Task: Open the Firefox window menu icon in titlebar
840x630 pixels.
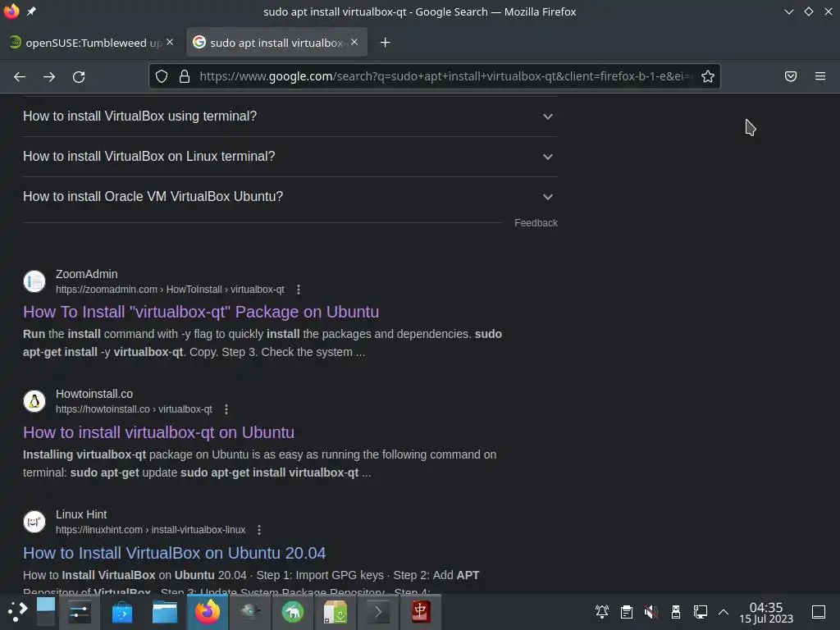Action: [11, 11]
